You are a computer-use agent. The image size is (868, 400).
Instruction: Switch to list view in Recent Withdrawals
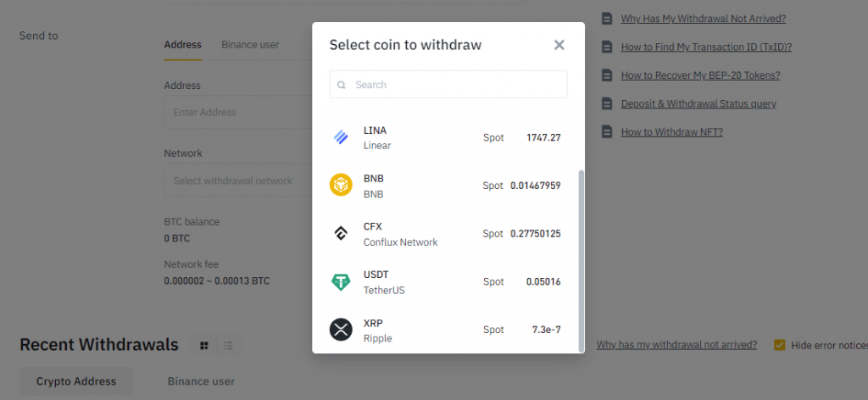229,345
